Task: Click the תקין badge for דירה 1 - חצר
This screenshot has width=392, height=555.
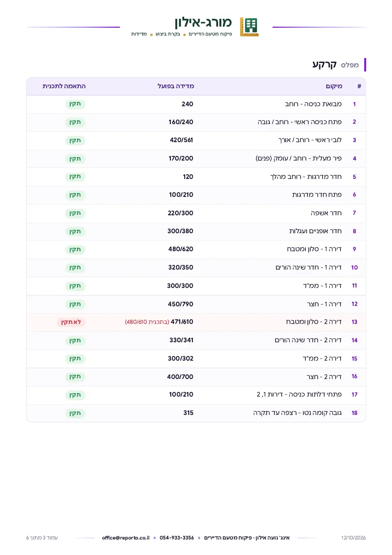Action: 75,304
